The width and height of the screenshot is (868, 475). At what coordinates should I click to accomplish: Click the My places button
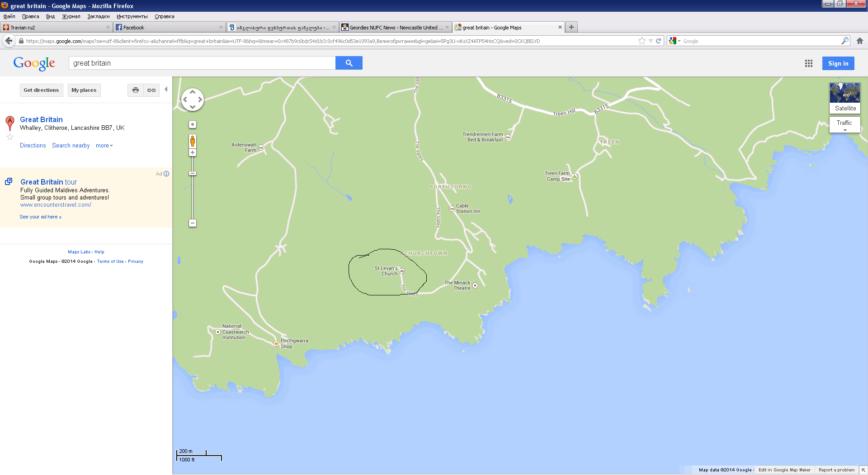[84, 90]
